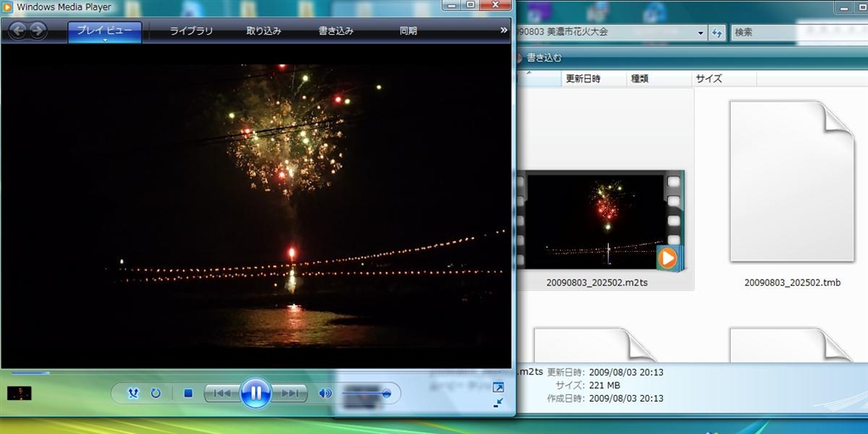This screenshot has width=868, height=434.
Task: Switch Media Player to compact mode
Action: pos(498,403)
